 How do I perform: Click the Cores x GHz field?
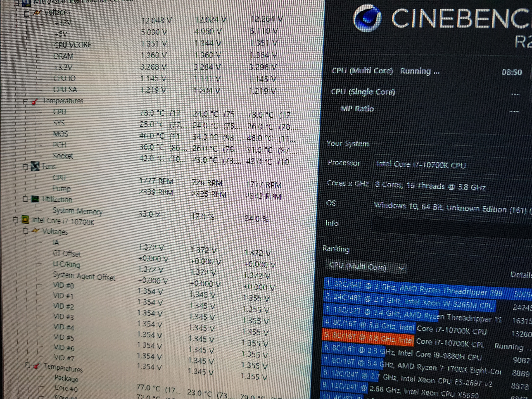452,187
